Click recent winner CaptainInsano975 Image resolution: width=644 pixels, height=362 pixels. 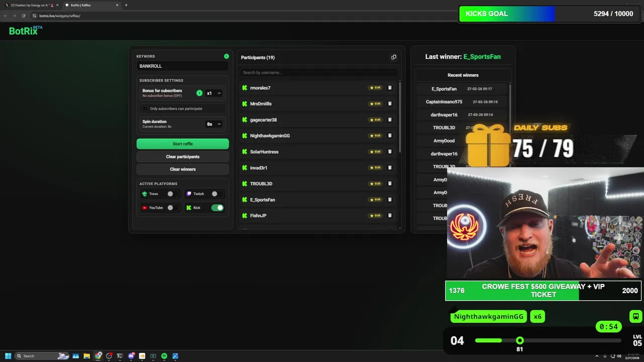point(444,102)
